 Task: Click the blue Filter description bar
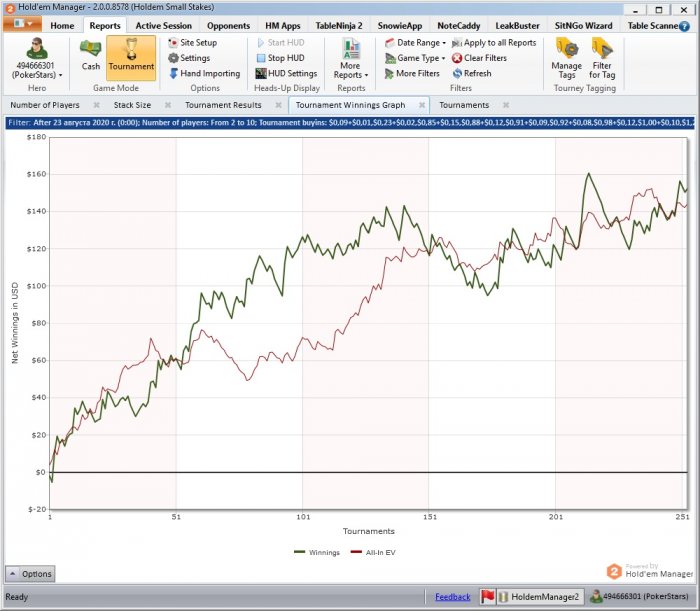350,123
